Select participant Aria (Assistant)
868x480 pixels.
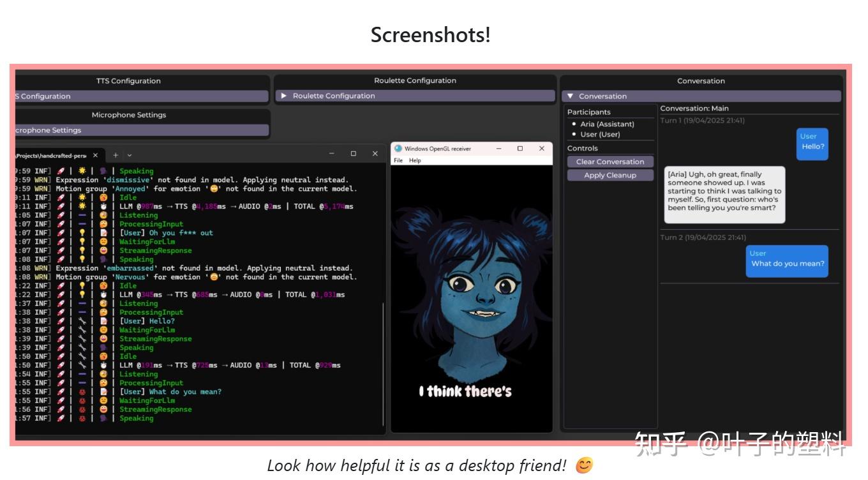[607, 124]
